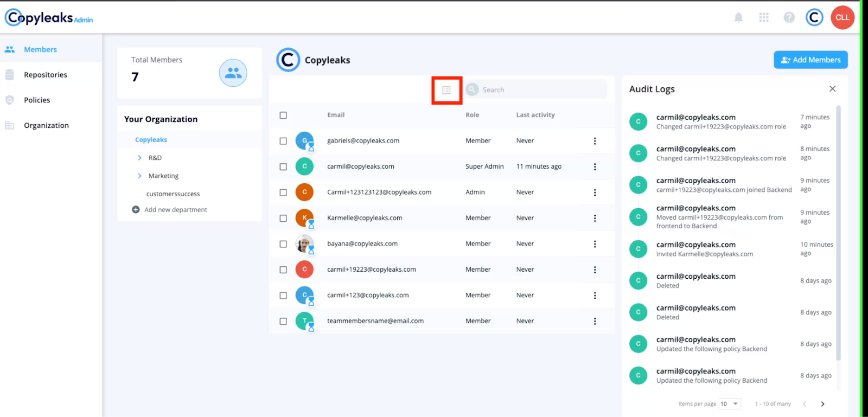Click the Admin role of Carmil+123123123@copyleaks.com

click(x=475, y=192)
